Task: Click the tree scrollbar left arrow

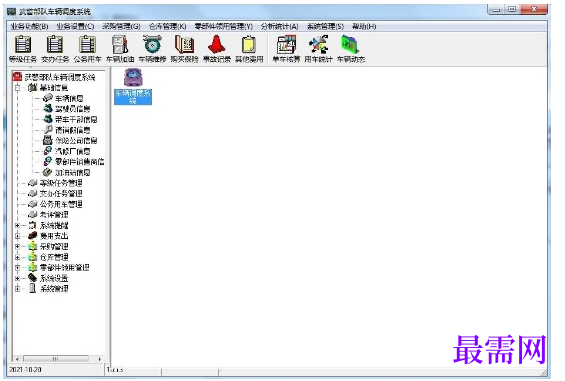Action: click(17, 359)
